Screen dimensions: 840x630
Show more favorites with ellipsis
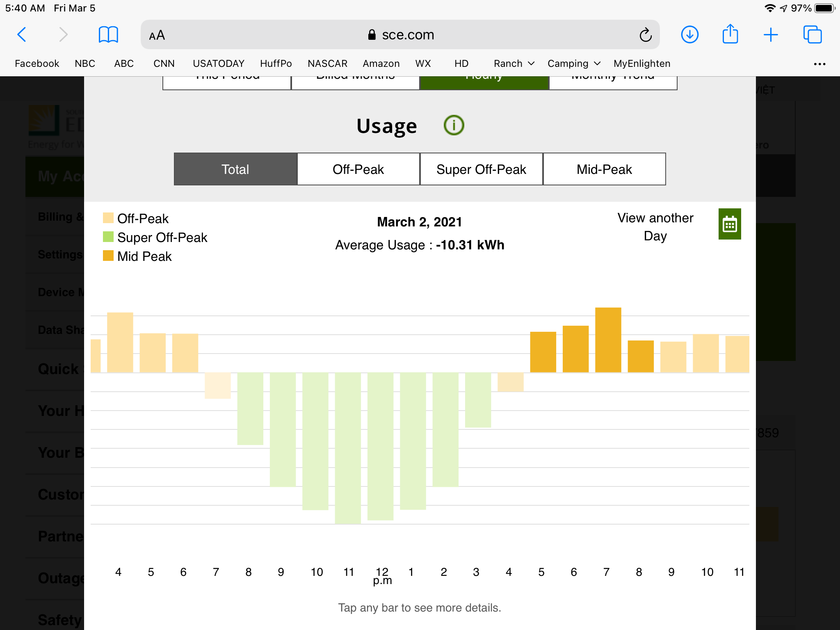click(x=819, y=64)
